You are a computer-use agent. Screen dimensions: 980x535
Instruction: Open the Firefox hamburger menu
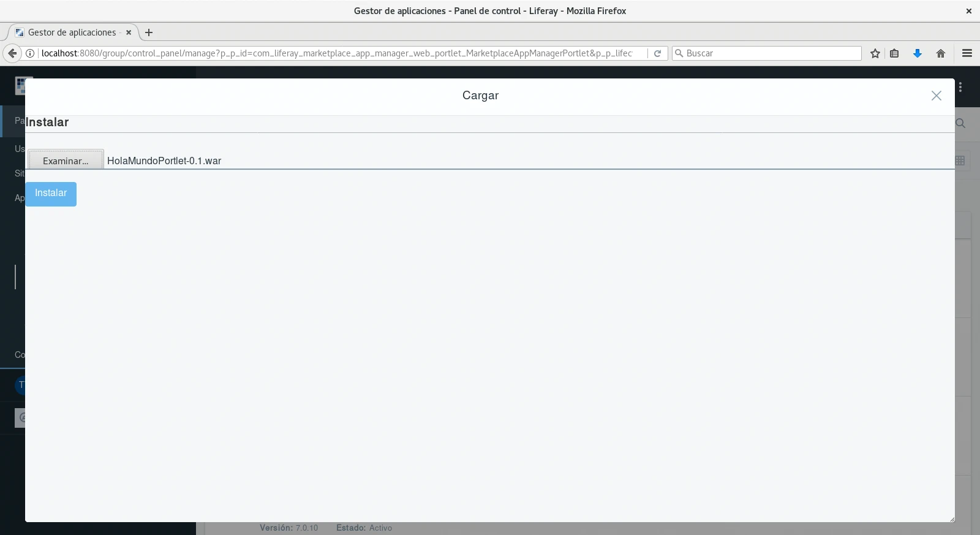(967, 53)
